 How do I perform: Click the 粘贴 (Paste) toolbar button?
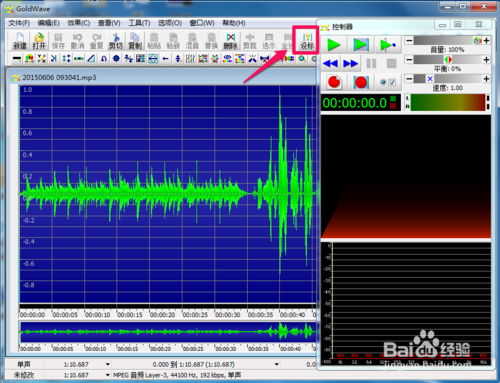(x=154, y=41)
